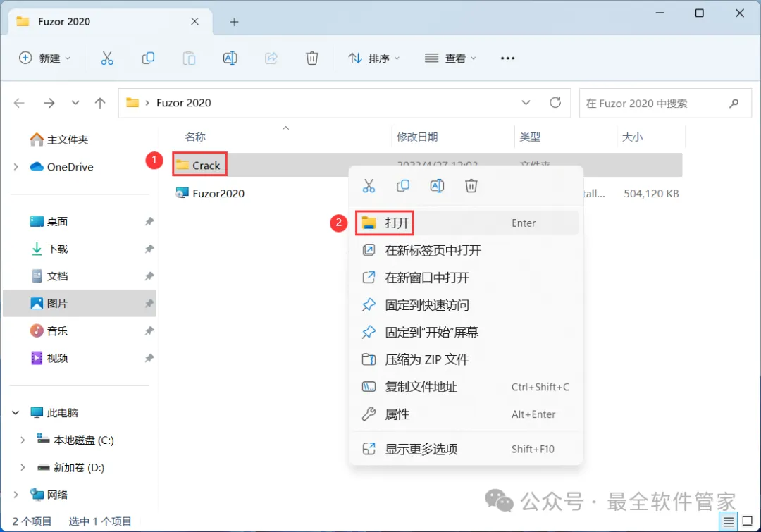Viewport: 761px width, 532px height.
Task: Open the 新建 dropdown
Action: (44, 58)
